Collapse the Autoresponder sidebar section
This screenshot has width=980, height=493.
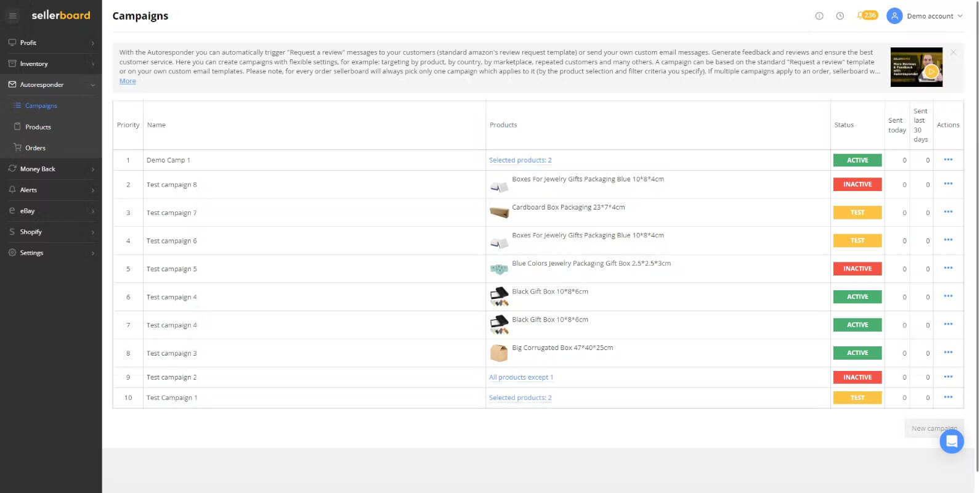[51, 84]
